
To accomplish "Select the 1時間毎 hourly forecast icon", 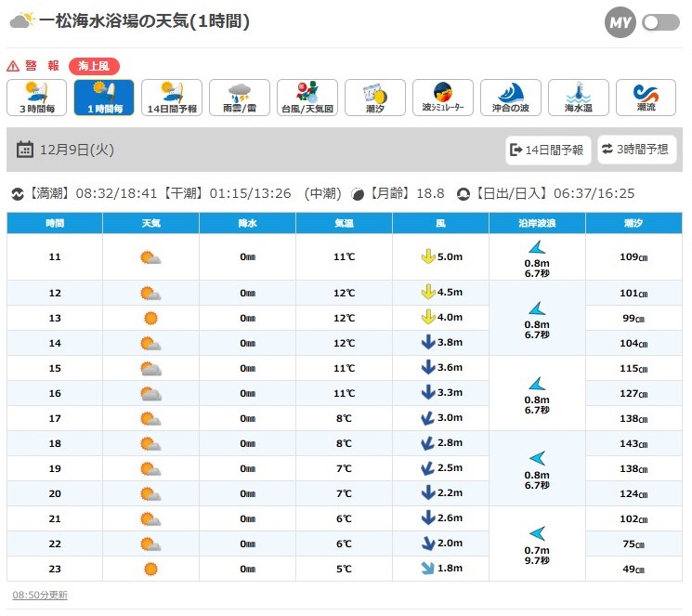I will [x=104, y=98].
